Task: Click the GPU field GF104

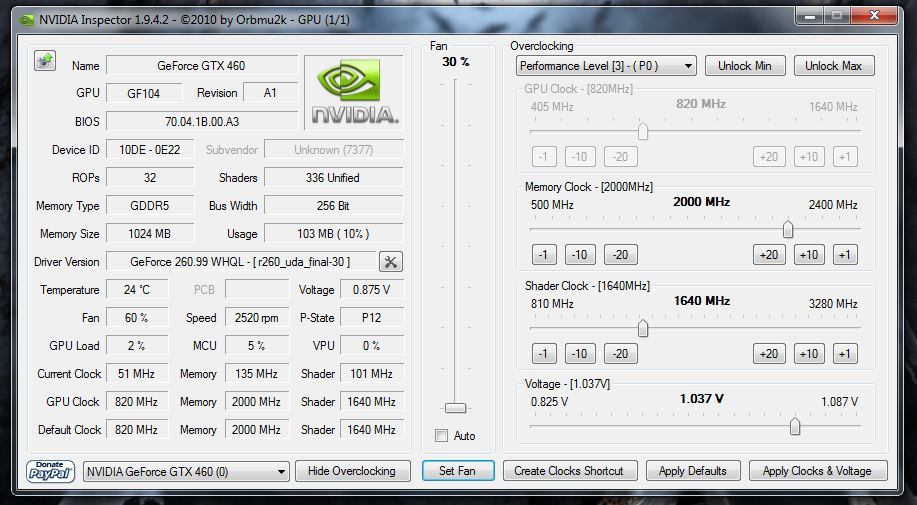Action: click(144, 94)
